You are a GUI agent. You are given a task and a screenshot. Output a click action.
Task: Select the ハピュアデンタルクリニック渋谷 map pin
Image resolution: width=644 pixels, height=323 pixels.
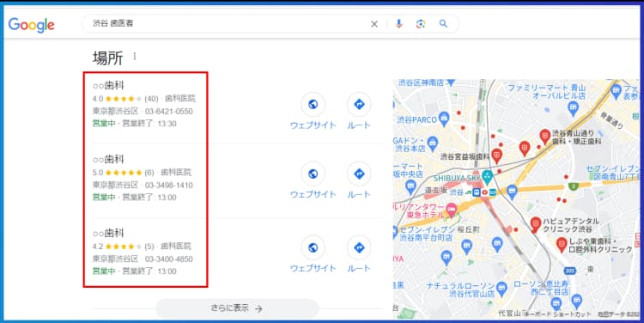pyautogui.click(x=535, y=225)
